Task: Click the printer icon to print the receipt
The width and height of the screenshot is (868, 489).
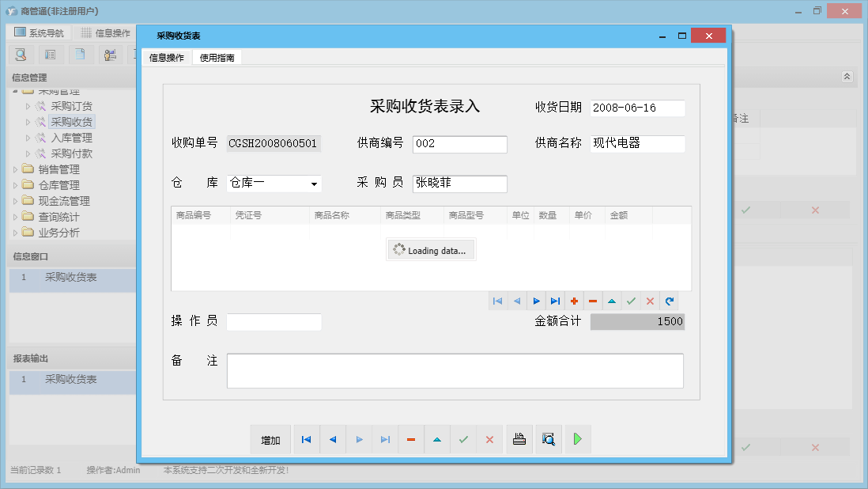Action: point(519,439)
